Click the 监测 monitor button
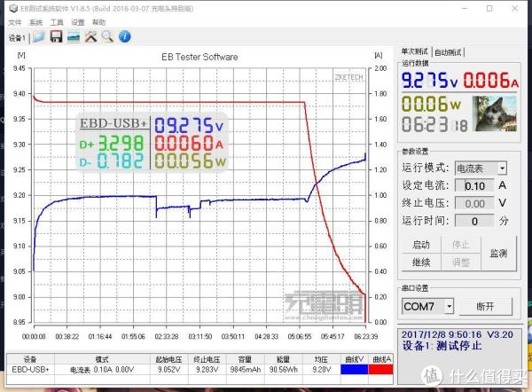Screen dimensions: 532x392 point(498,253)
